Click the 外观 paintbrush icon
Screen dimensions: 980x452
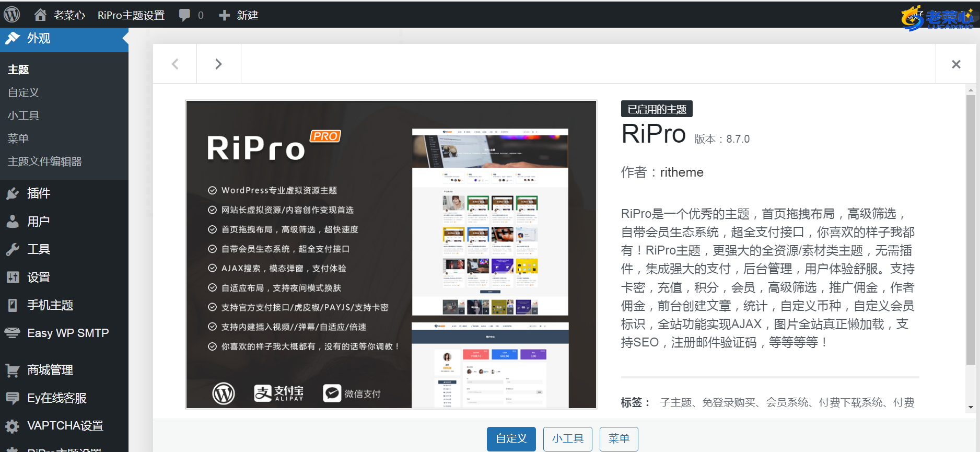[13, 38]
